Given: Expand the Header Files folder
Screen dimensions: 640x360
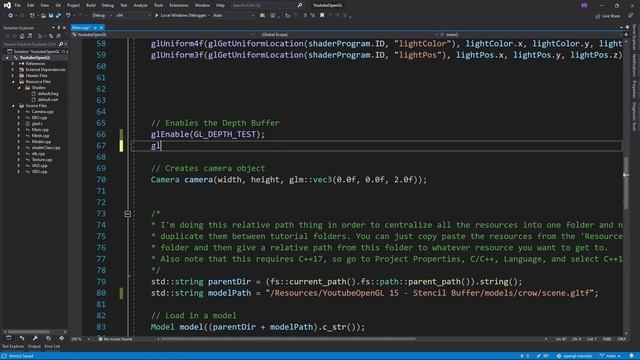Looking at the screenshot, I should tap(13, 76).
